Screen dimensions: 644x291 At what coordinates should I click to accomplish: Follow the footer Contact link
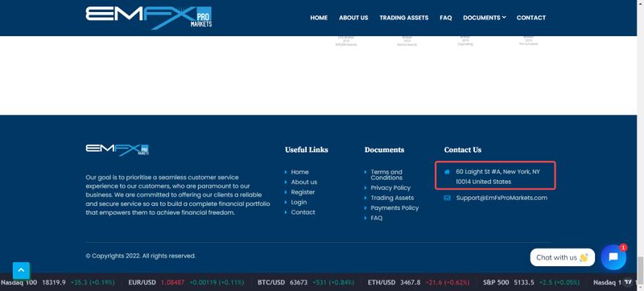click(x=303, y=212)
